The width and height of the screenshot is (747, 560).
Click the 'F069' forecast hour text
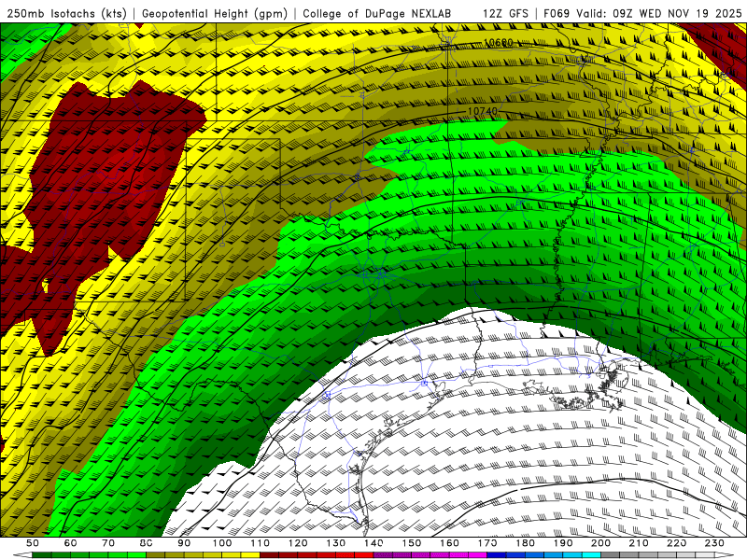(557, 13)
